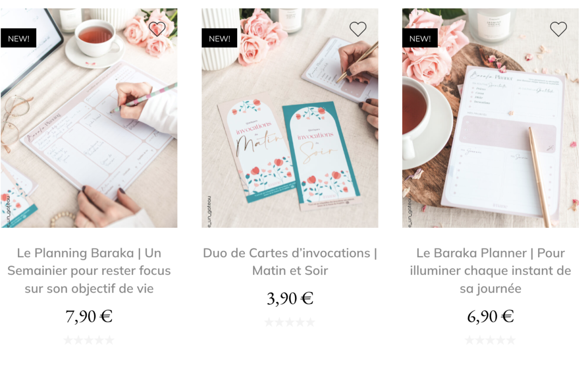The height and width of the screenshot is (367, 588).
Task: Click NEW! badge on Planning Baraka photo
Action: (x=19, y=38)
